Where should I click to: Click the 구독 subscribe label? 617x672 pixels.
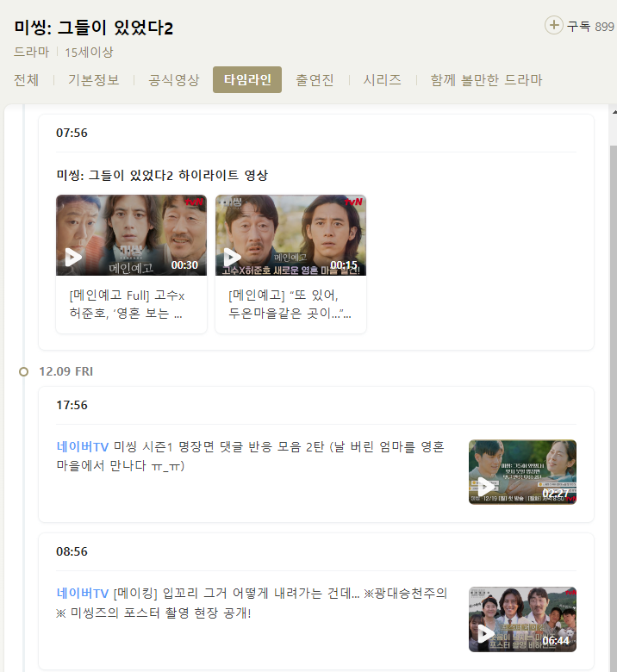tap(578, 27)
